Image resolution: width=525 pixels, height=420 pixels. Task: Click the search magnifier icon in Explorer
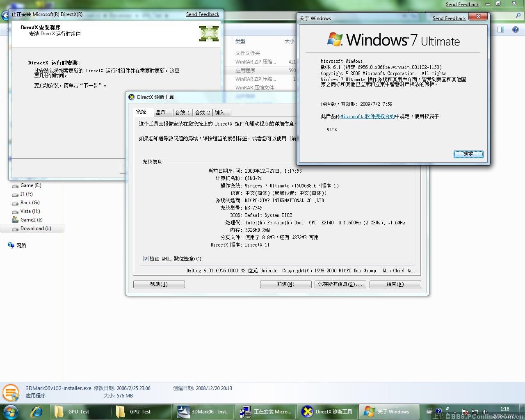pyautogui.click(x=518, y=16)
